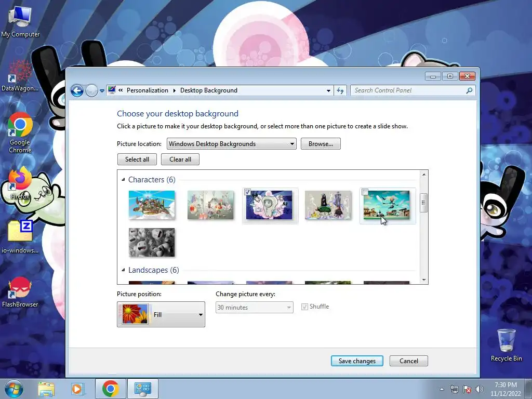Switch to Chrome in the taskbar

[110, 389]
